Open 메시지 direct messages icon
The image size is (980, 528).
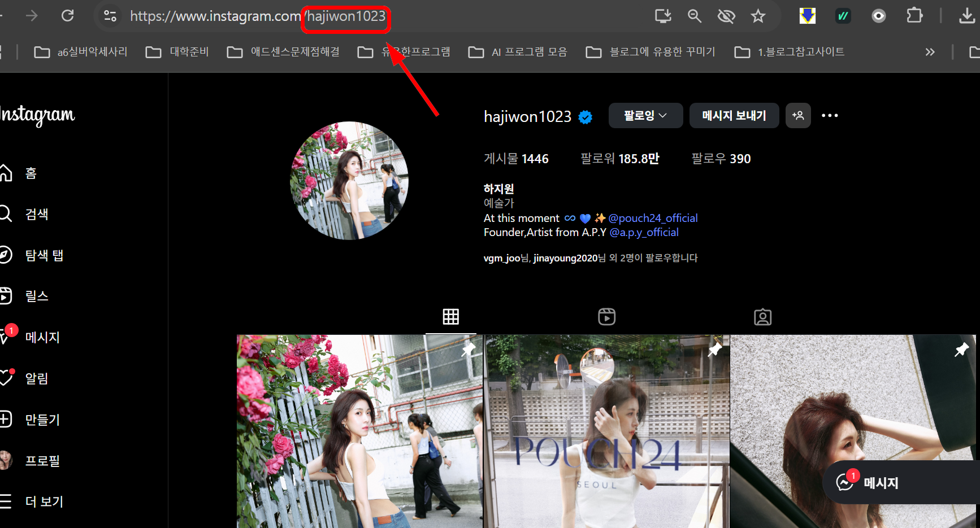point(6,337)
